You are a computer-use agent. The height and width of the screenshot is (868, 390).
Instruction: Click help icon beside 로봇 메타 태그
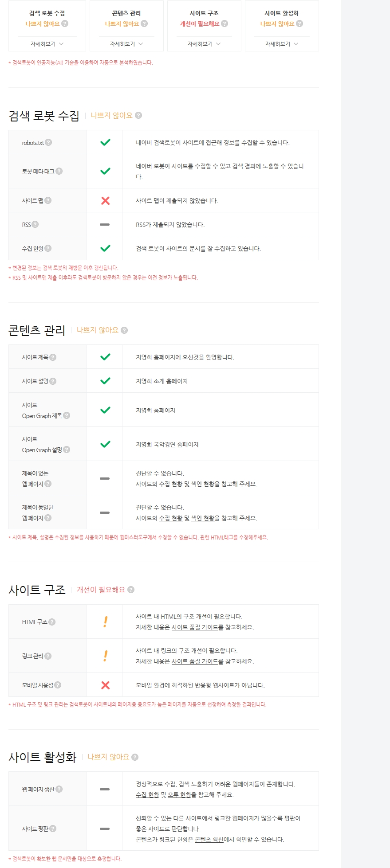(x=59, y=171)
